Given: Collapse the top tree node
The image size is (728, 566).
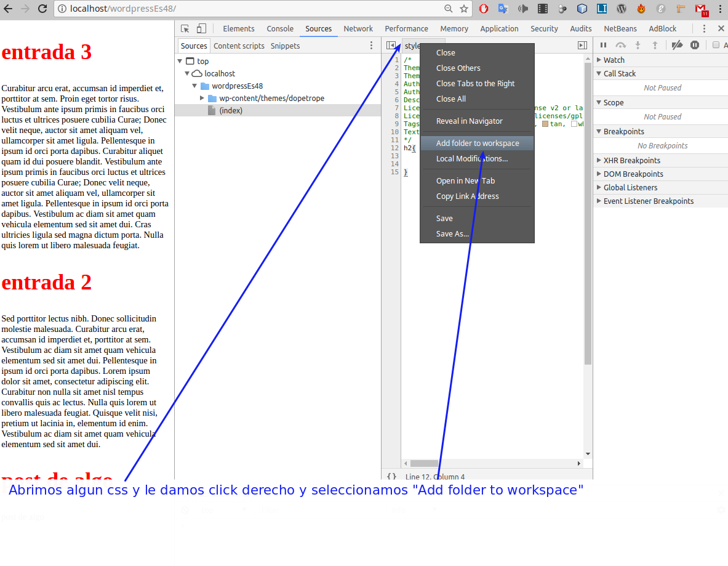Looking at the screenshot, I should coord(180,61).
